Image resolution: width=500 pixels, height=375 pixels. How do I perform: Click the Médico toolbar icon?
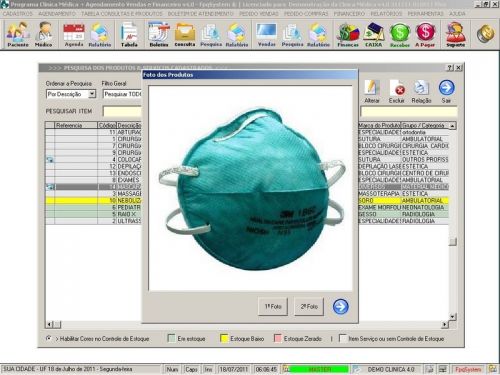[44, 34]
